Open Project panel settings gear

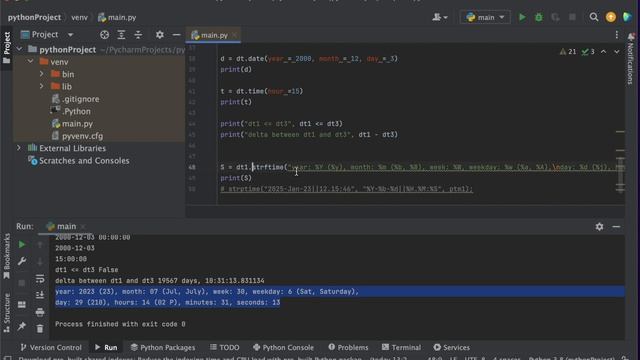click(x=160, y=35)
